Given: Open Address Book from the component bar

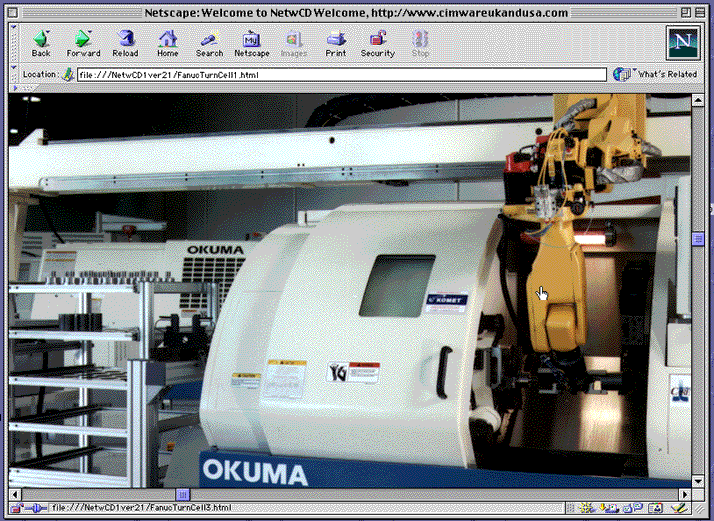Looking at the screenshot, I should [x=655, y=508].
